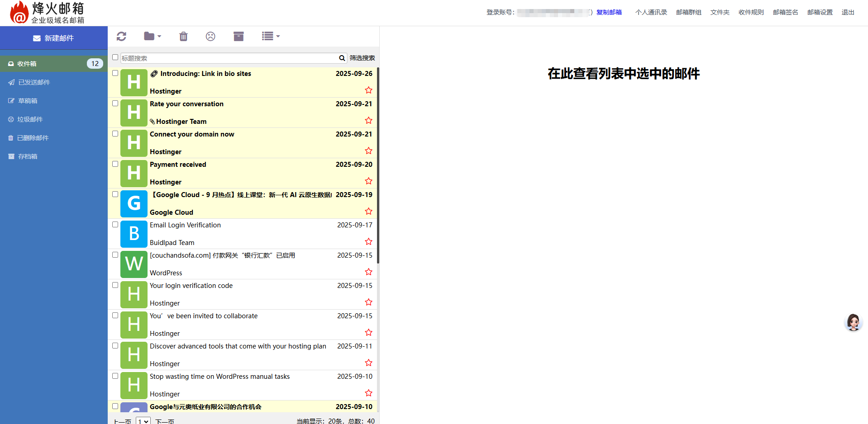Click the refresh mail list icon

point(121,37)
